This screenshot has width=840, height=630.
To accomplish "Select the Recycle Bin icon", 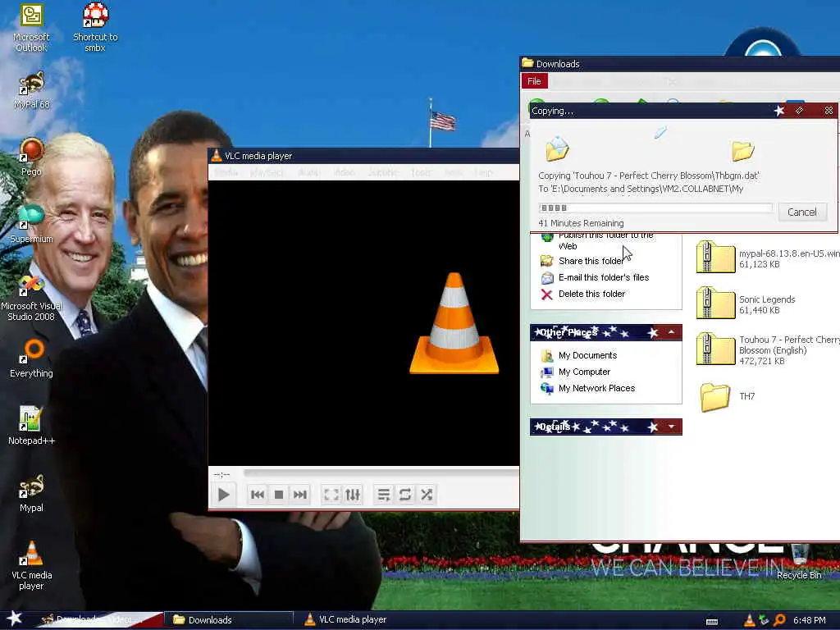I will click(799, 561).
